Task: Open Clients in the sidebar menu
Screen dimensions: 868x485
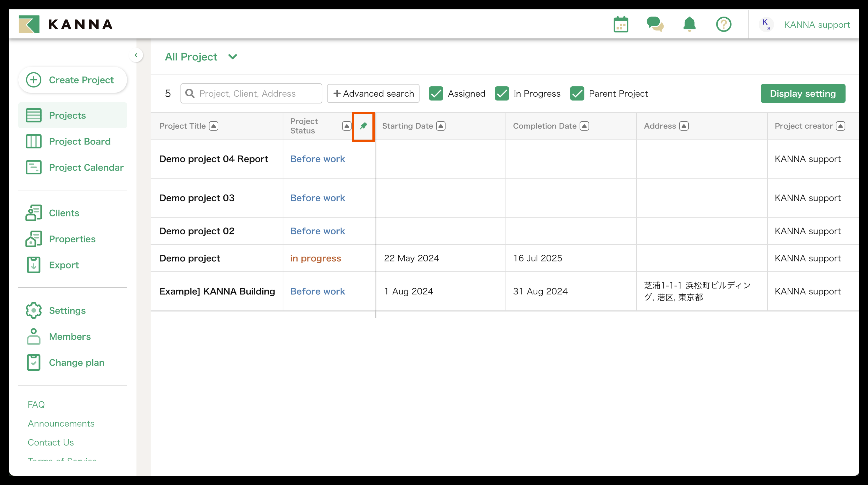Action: coord(64,213)
